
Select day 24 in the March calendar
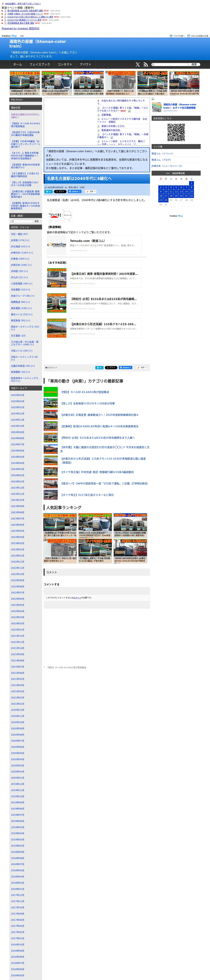pyautogui.click(x=166, y=200)
